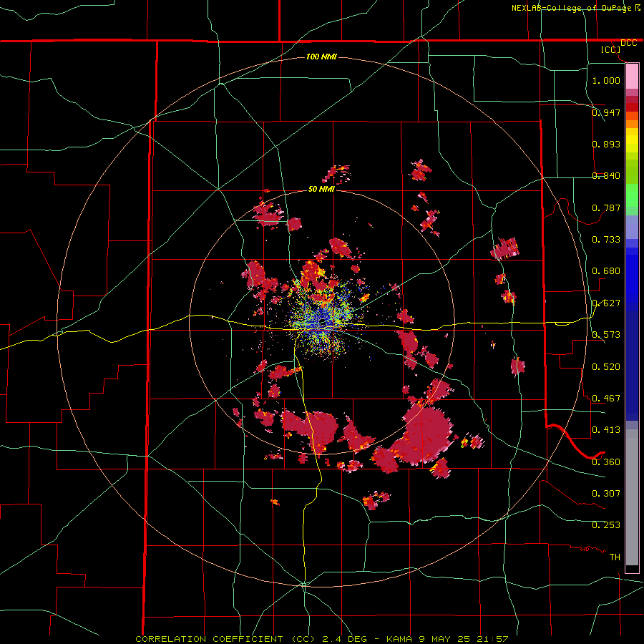This screenshot has width=644, height=644.
Task: Pick the gray bottom segment of the CC color bar
Action: [x=632, y=497]
